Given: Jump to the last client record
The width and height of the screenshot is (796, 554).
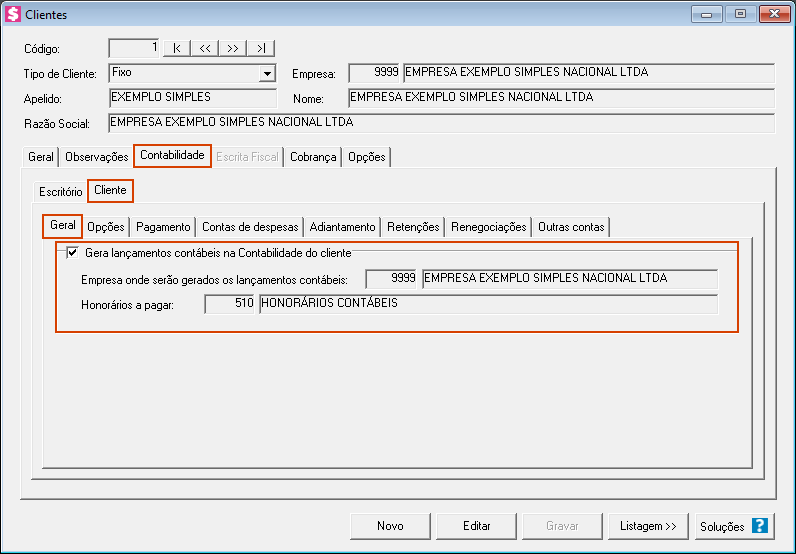Looking at the screenshot, I should 260,48.
